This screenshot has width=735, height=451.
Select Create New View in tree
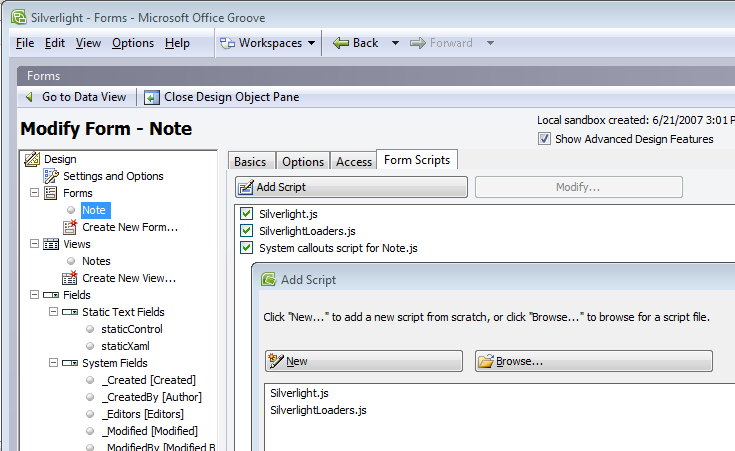[129, 278]
